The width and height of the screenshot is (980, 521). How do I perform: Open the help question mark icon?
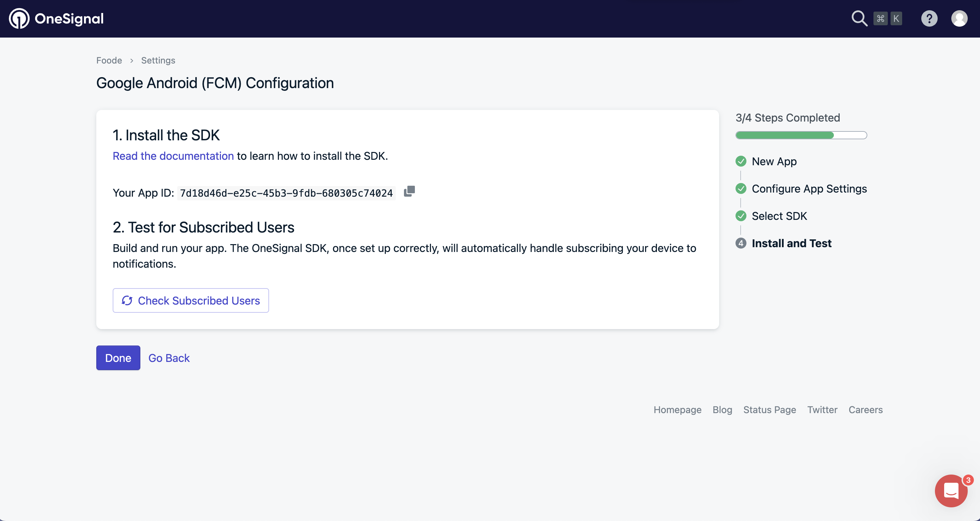tap(929, 19)
